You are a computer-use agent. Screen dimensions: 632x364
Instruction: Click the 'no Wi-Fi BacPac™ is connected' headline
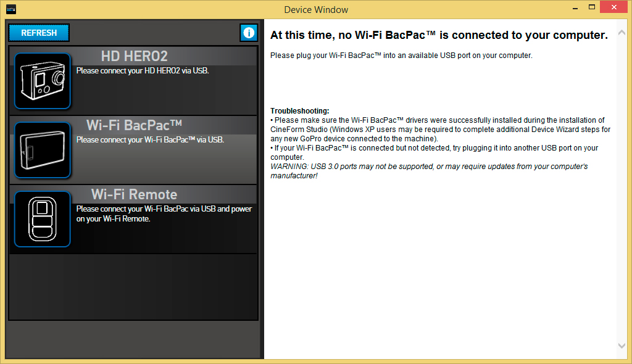(x=439, y=35)
